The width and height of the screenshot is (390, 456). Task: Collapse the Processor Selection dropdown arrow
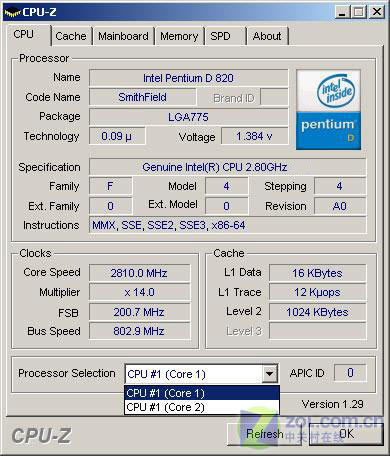[270, 374]
